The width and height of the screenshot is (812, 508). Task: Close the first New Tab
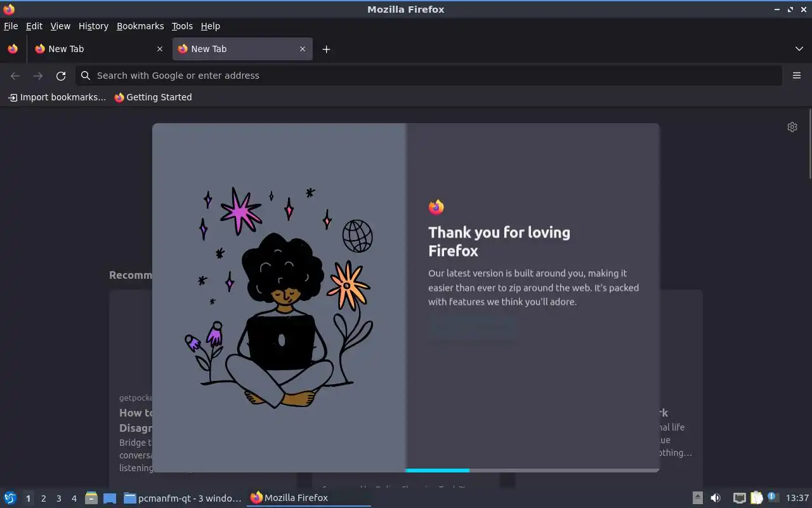click(x=160, y=49)
